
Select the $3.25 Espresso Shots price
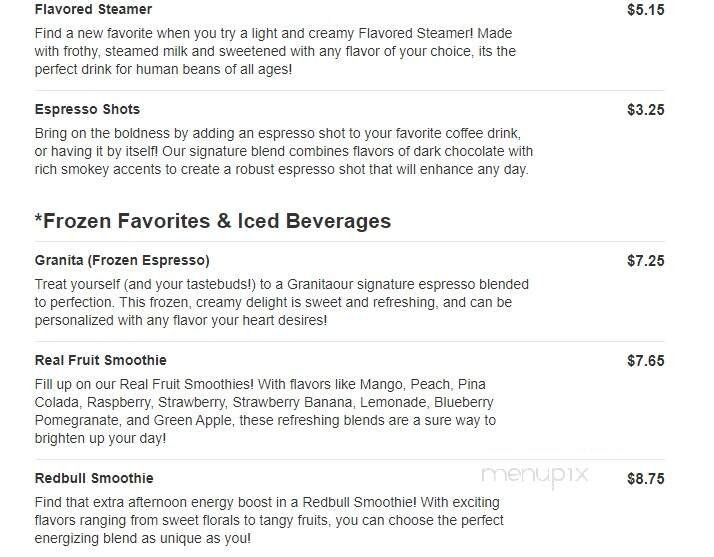point(645,110)
